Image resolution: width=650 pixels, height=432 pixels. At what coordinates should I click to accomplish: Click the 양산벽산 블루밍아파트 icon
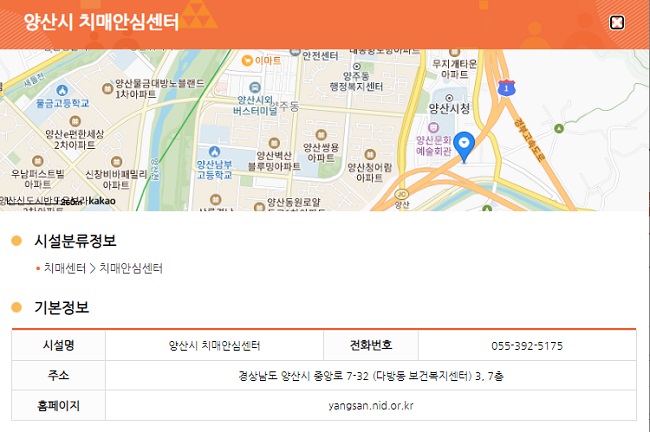click(x=274, y=143)
